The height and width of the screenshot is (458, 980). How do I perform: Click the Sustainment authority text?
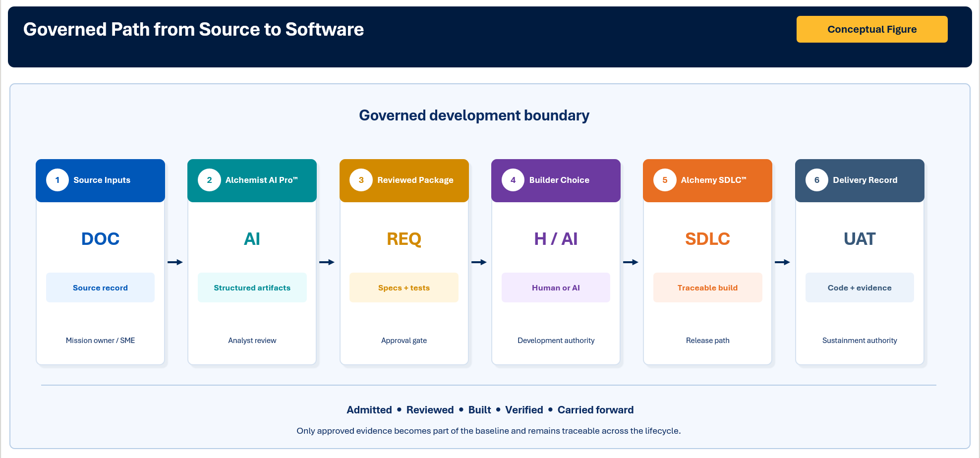pos(860,341)
